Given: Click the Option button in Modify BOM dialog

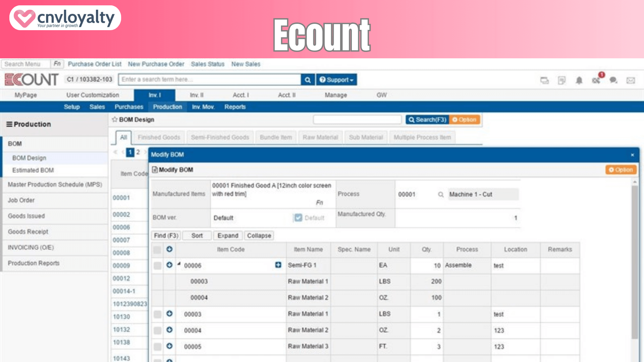Looking at the screenshot, I should (x=621, y=170).
